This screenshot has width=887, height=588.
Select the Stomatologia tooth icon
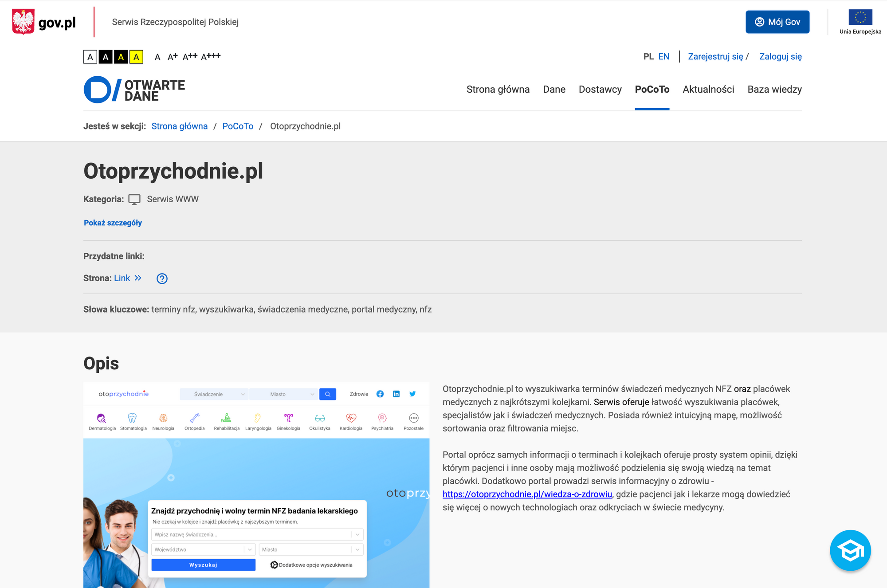(x=132, y=418)
